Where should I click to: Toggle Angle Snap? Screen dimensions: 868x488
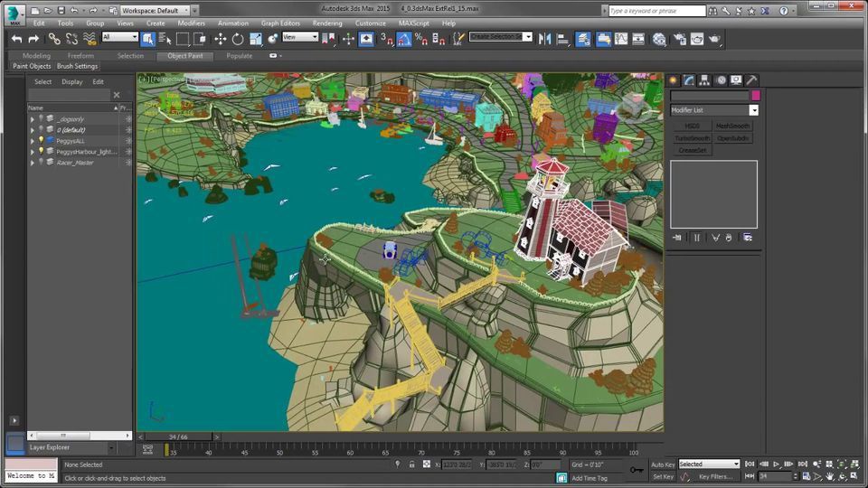pyautogui.click(x=403, y=39)
